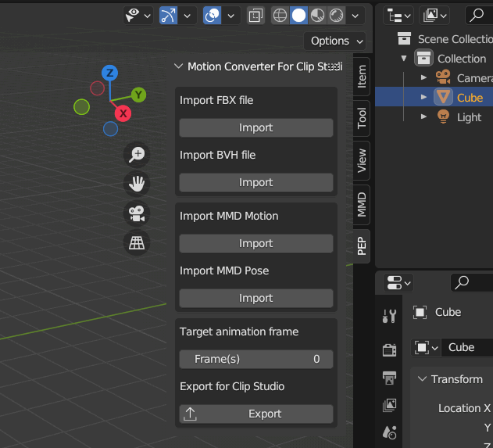Click the panel drag grip icon
Viewport: 493px width, 448px height.
pos(335,66)
